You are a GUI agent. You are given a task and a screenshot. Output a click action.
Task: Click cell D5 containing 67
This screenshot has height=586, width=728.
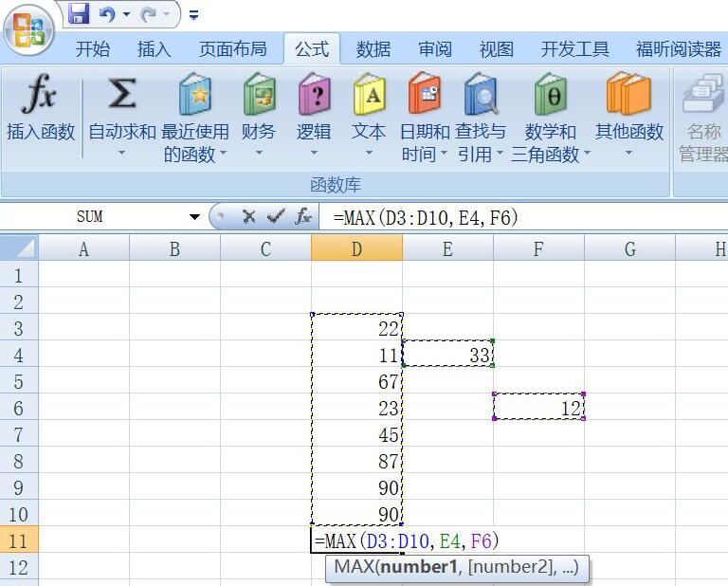click(x=356, y=381)
